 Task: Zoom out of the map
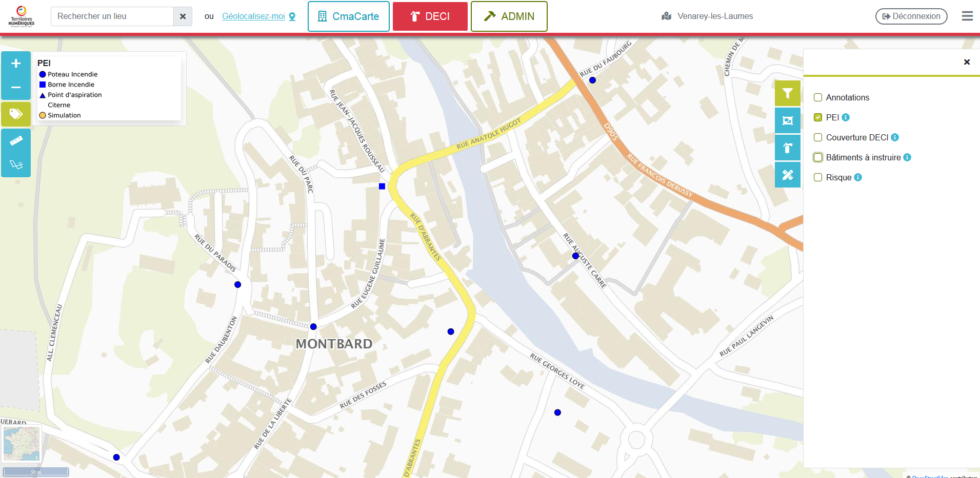point(16,87)
